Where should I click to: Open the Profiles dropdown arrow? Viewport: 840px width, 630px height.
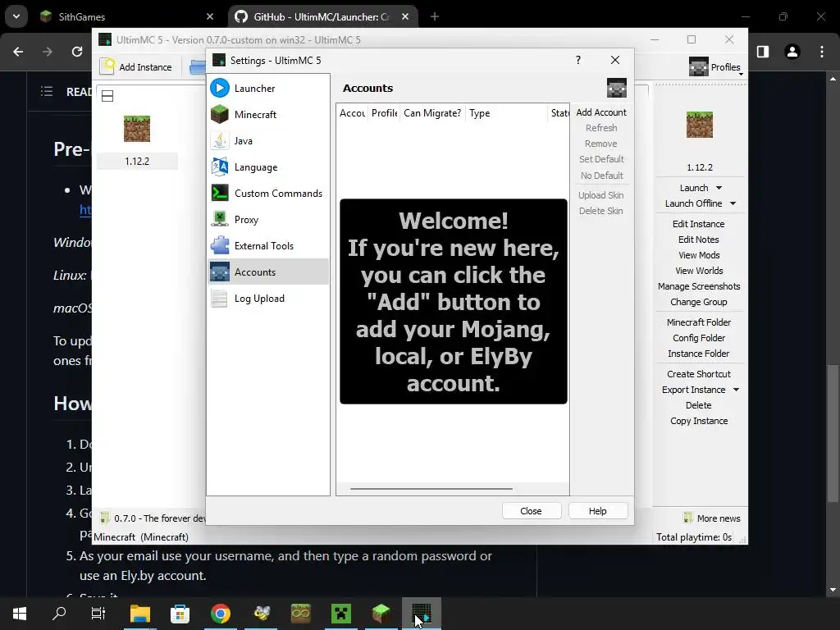coord(741,74)
